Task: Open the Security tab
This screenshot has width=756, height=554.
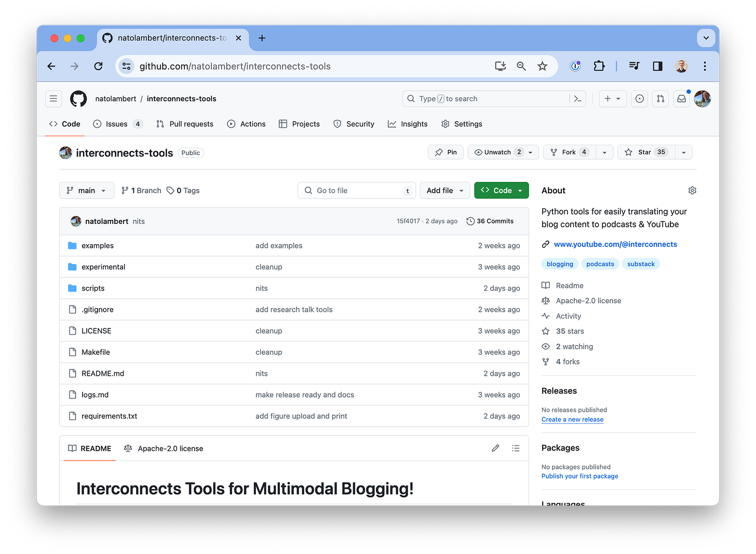Action: (354, 124)
